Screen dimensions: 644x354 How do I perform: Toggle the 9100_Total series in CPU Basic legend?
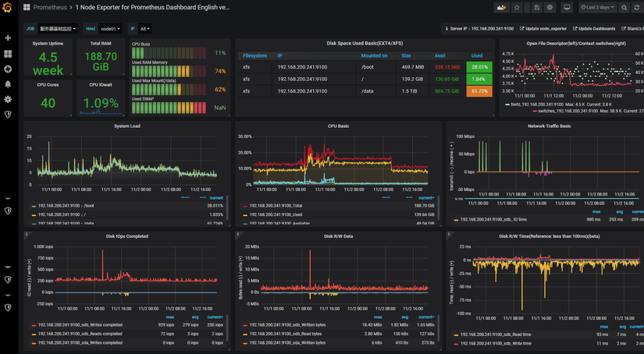click(276, 206)
